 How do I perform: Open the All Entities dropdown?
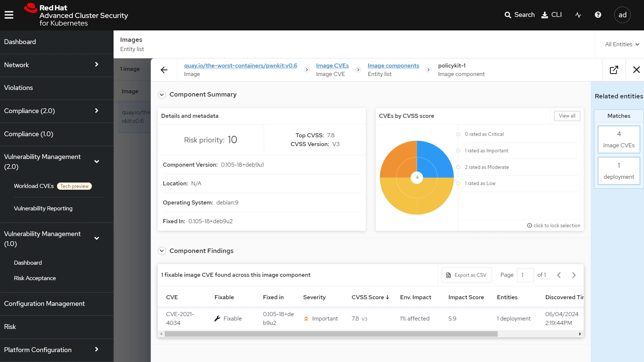622,44
